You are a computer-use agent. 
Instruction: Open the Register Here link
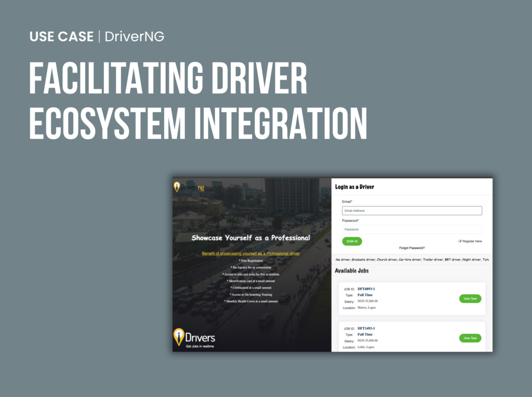click(472, 241)
